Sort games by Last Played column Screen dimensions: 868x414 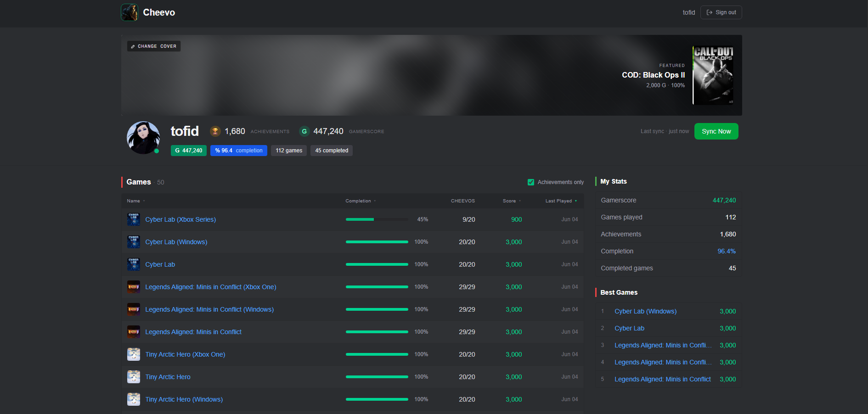pyautogui.click(x=561, y=201)
